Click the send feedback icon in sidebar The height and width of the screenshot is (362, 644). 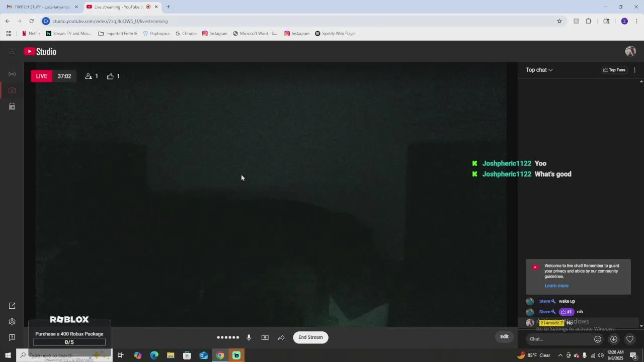point(12,337)
